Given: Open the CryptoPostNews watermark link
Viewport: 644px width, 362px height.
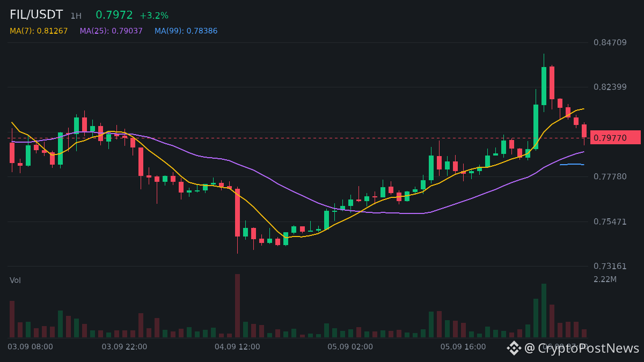Looking at the screenshot, I should (582, 348).
